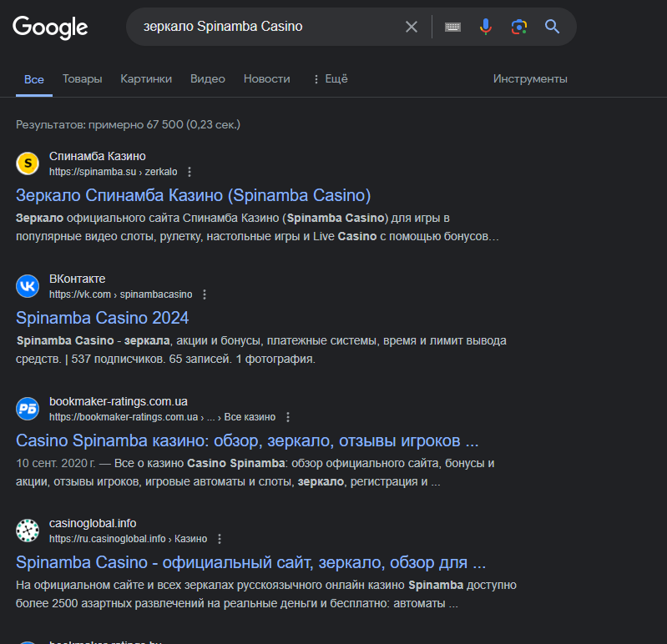Click the Google logo
667x644 pixels.
pos(50,28)
